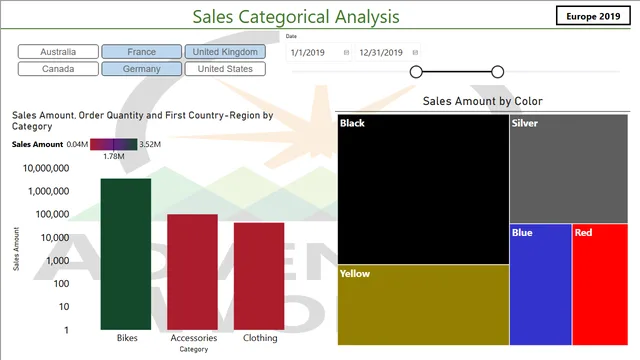Click the Europe 2019 button
The image size is (640, 360).
coord(593,16)
